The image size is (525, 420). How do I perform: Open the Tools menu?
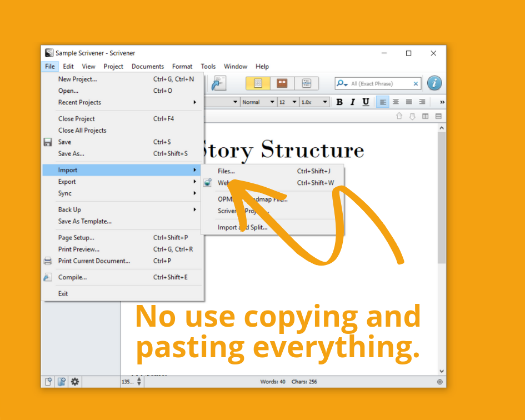pos(208,66)
